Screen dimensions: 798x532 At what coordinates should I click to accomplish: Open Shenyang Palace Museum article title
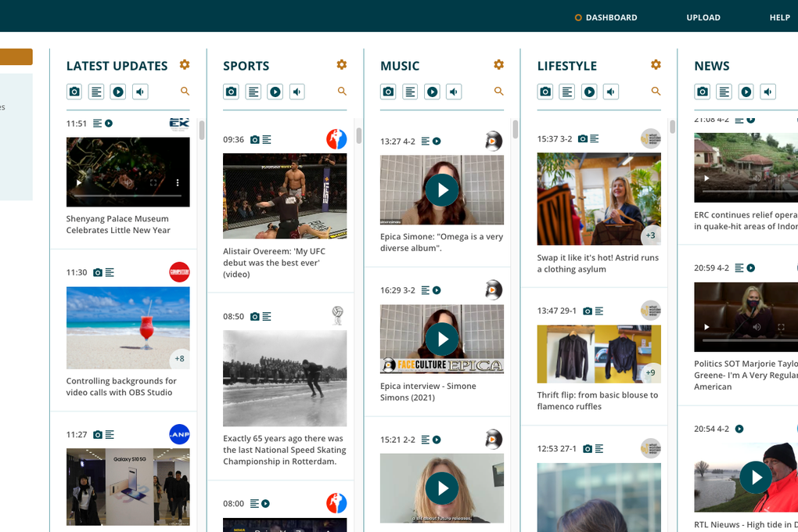click(118, 225)
